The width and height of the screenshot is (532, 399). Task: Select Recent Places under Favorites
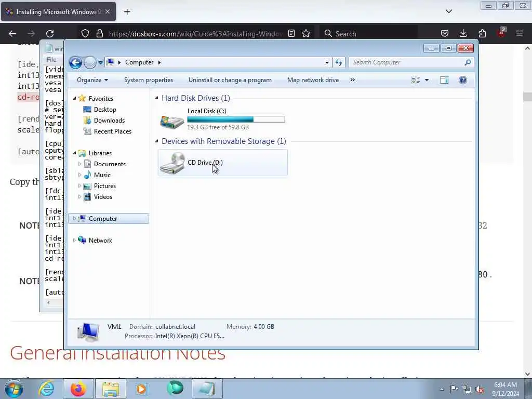113,131
